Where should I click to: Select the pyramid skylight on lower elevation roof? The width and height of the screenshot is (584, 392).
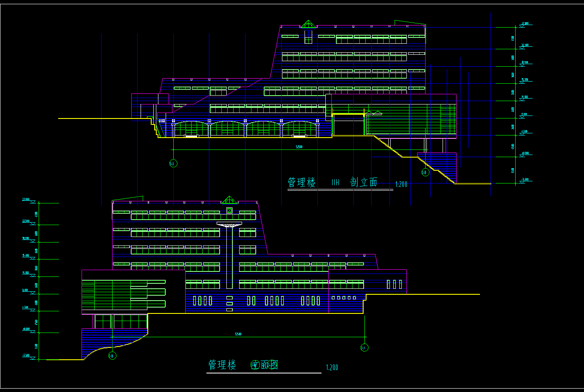[x=229, y=200]
